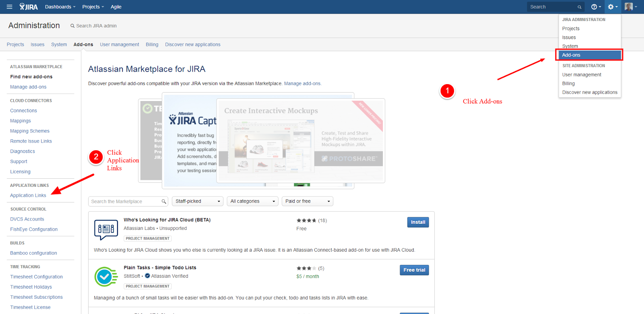This screenshot has width=644, height=314.
Task: Open the All categories dropdown
Action: [x=252, y=201]
